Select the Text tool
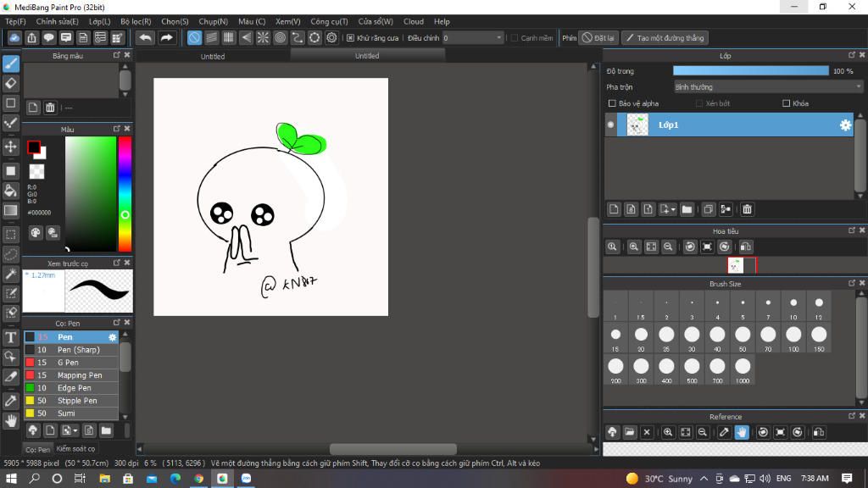The height and width of the screenshot is (488, 868). (10, 337)
